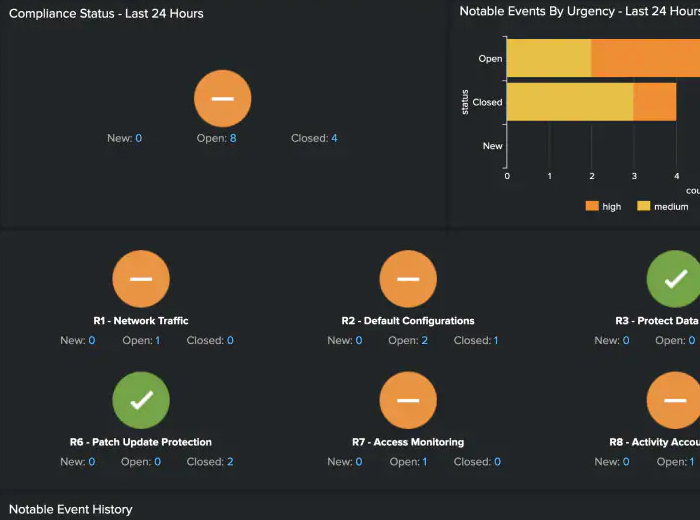
Task: Click the Compliance Status orange minus icon
Action: point(222,99)
